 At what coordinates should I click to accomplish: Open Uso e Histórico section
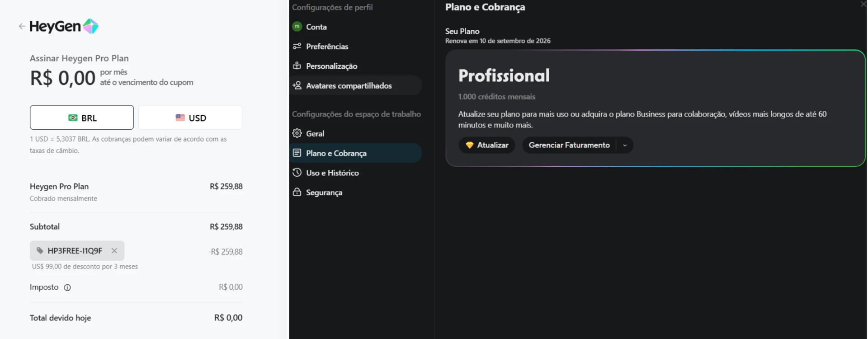point(357,173)
